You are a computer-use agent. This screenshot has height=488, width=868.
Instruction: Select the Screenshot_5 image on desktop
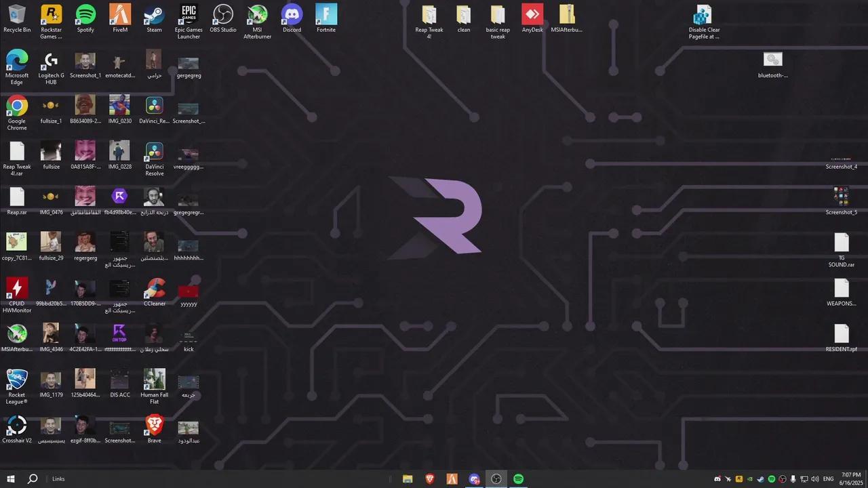pos(842,201)
